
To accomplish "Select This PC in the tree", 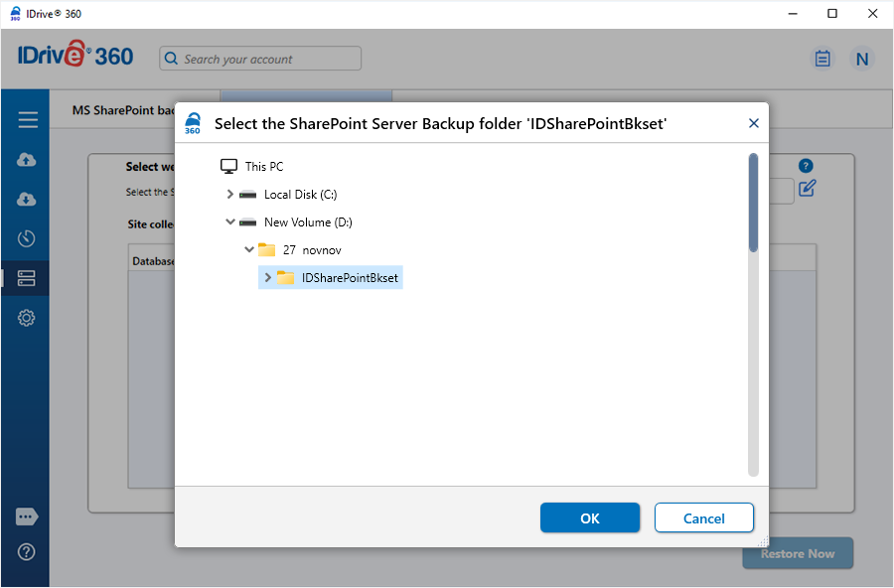I will [263, 167].
